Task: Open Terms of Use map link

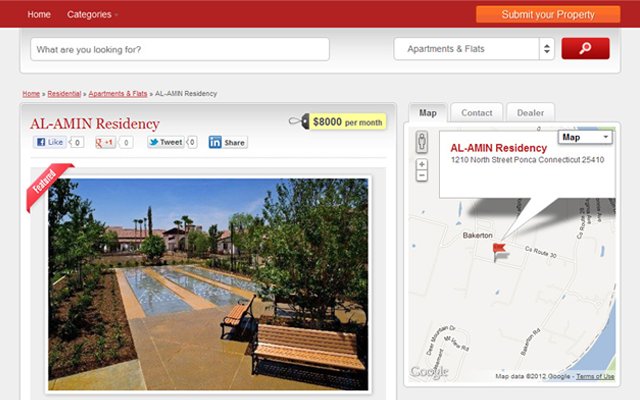Action: pos(595,376)
